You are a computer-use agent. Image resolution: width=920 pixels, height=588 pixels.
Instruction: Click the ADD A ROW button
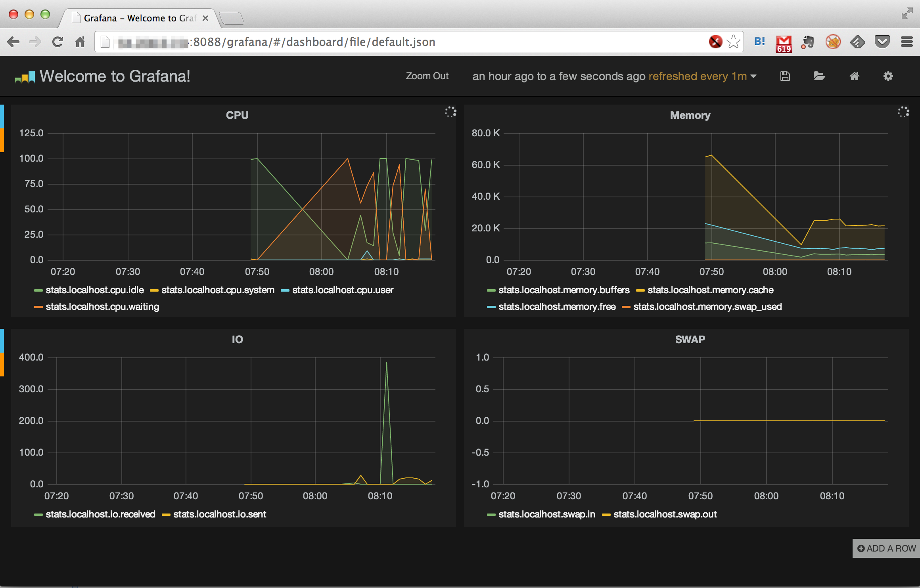click(886, 548)
